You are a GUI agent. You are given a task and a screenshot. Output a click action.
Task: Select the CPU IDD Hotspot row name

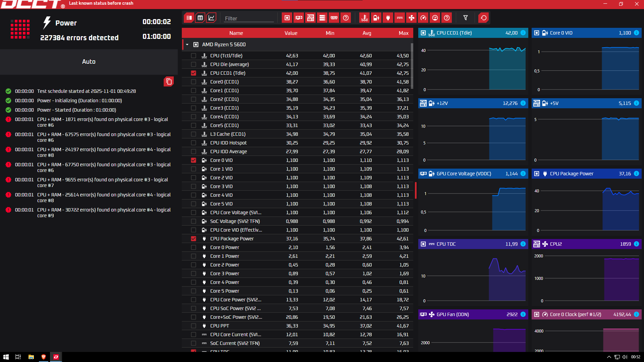pyautogui.click(x=228, y=143)
